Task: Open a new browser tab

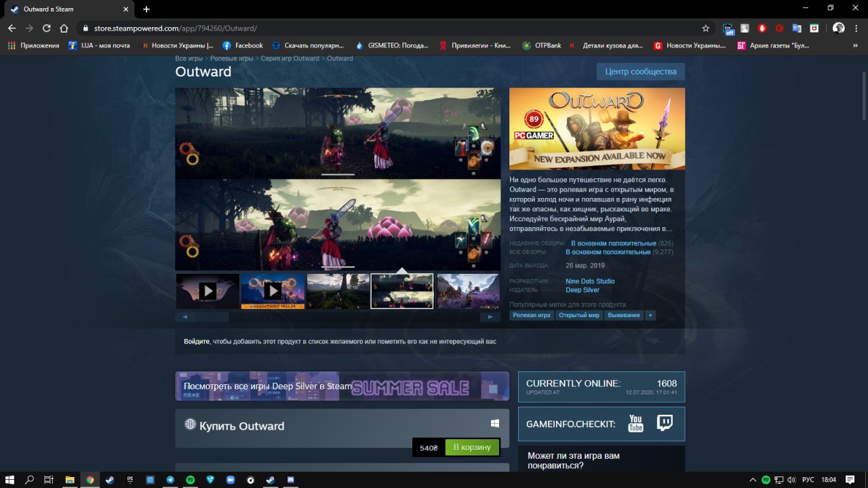Action: (146, 9)
